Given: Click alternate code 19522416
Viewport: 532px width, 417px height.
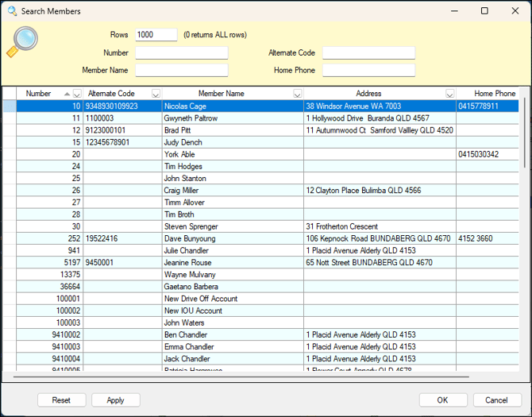Looking at the screenshot, I should click(102, 238).
